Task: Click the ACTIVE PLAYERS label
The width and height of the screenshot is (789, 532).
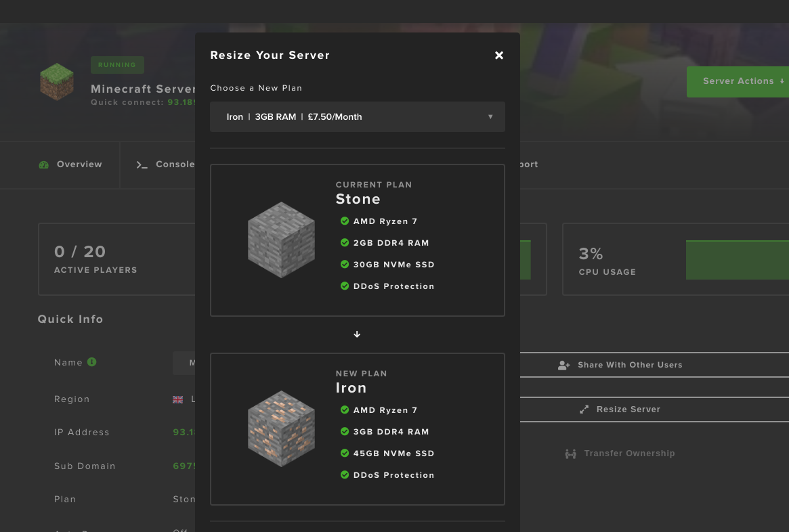Action: [x=95, y=270]
